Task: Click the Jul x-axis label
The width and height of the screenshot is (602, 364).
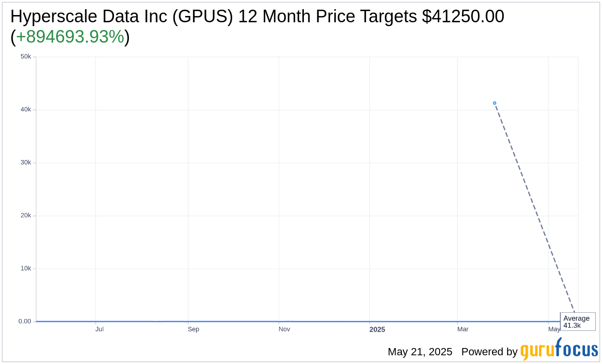Action: tap(99, 329)
